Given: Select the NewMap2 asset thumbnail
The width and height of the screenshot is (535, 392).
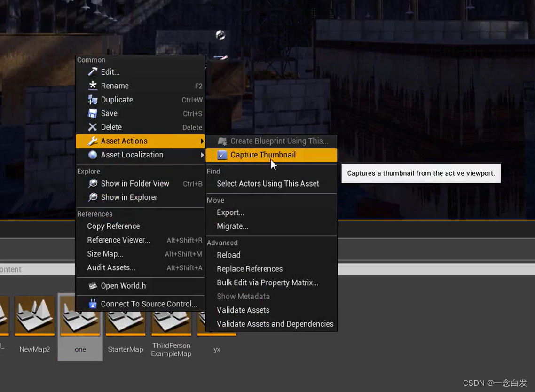Looking at the screenshot, I should 34,315.
